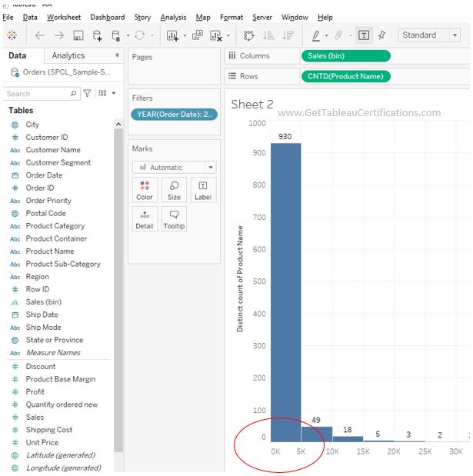Click scroll up arrow in Tables list
This screenshot has height=476, width=473.
118,124
